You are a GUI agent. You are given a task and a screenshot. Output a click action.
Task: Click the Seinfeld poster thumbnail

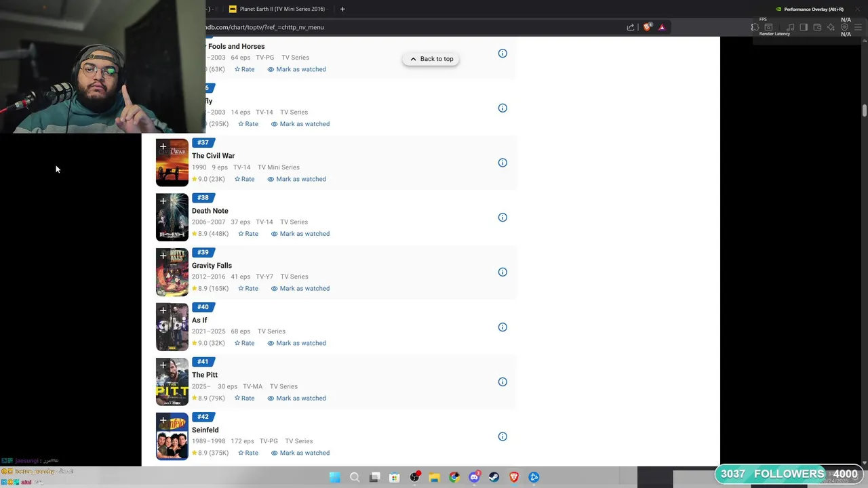[x=172, y=436]
